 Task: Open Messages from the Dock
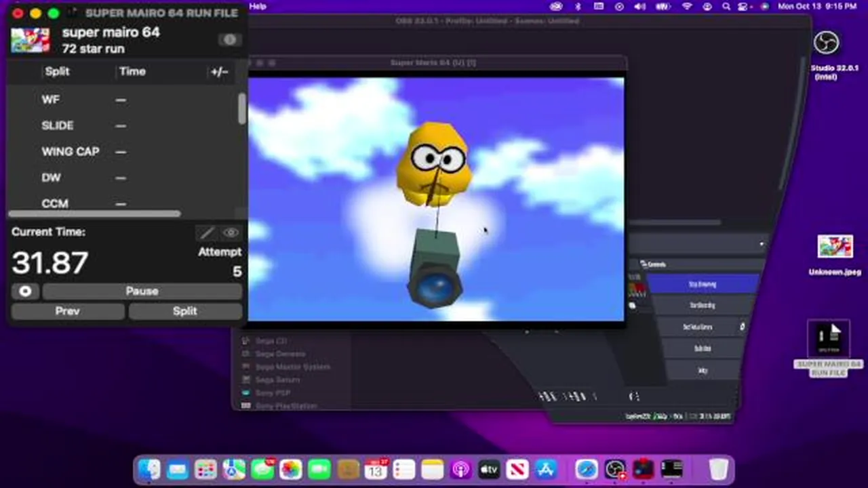[262, 469]
